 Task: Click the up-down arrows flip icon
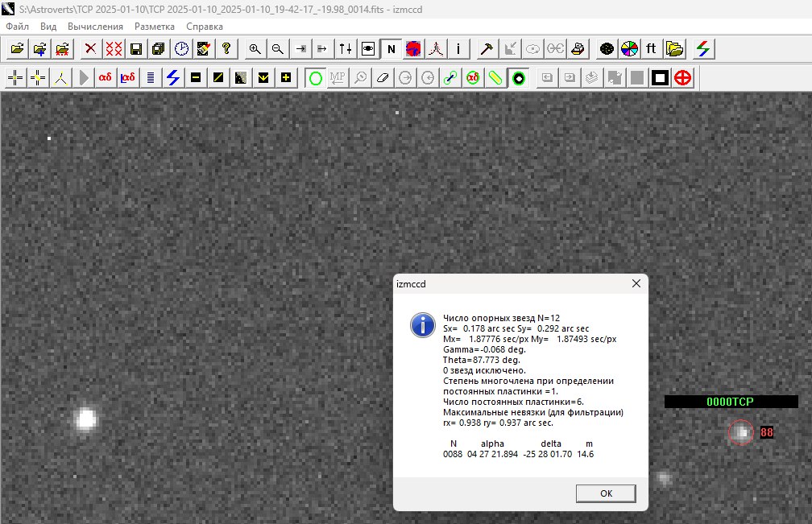tap(346, 49)
